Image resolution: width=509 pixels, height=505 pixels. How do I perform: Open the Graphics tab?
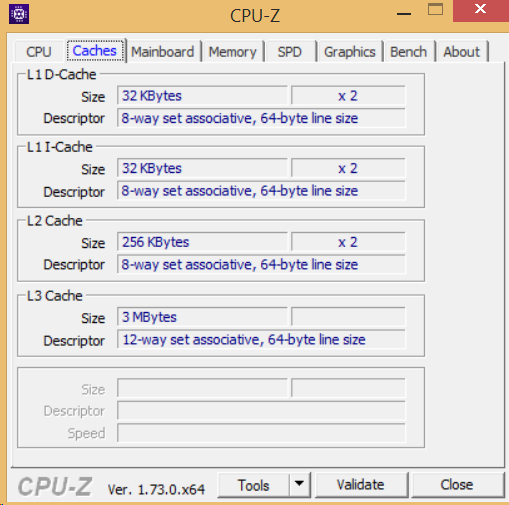(x=350, y=52)
